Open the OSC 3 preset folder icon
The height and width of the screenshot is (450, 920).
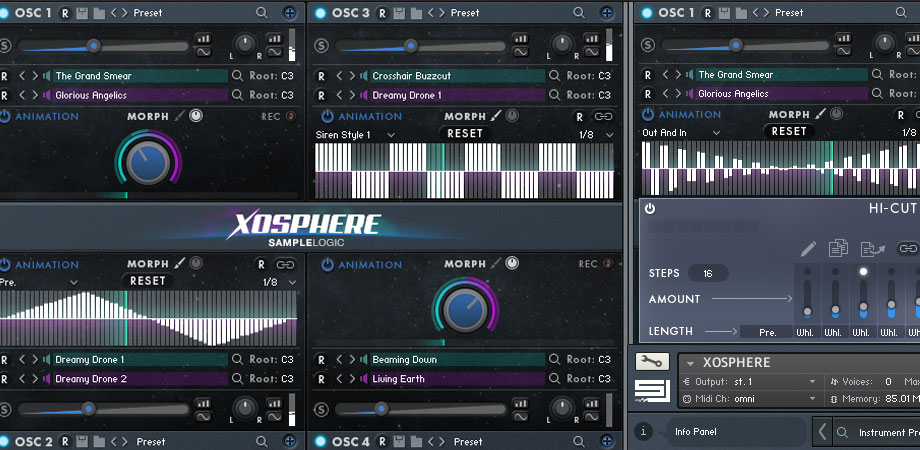click(x=415, y=13)
